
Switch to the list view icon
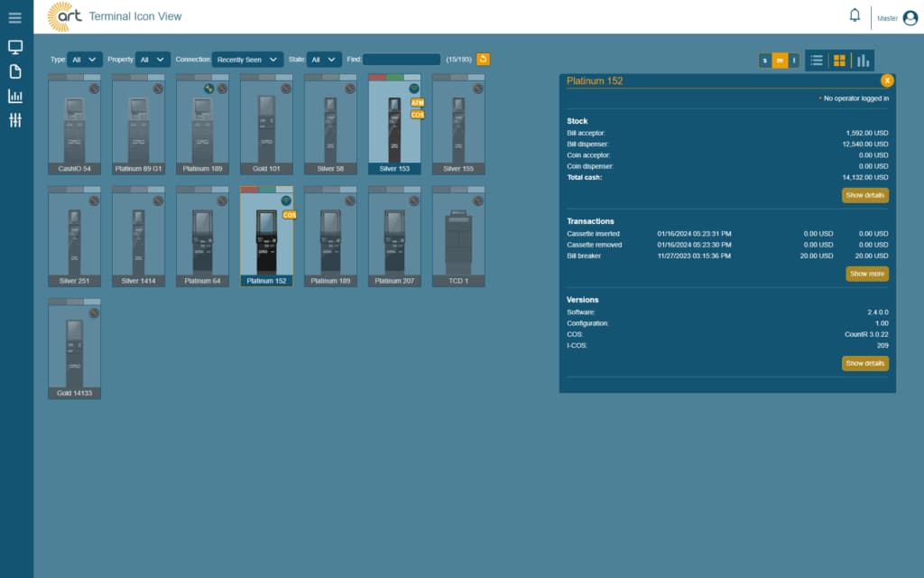click(816, 61)
